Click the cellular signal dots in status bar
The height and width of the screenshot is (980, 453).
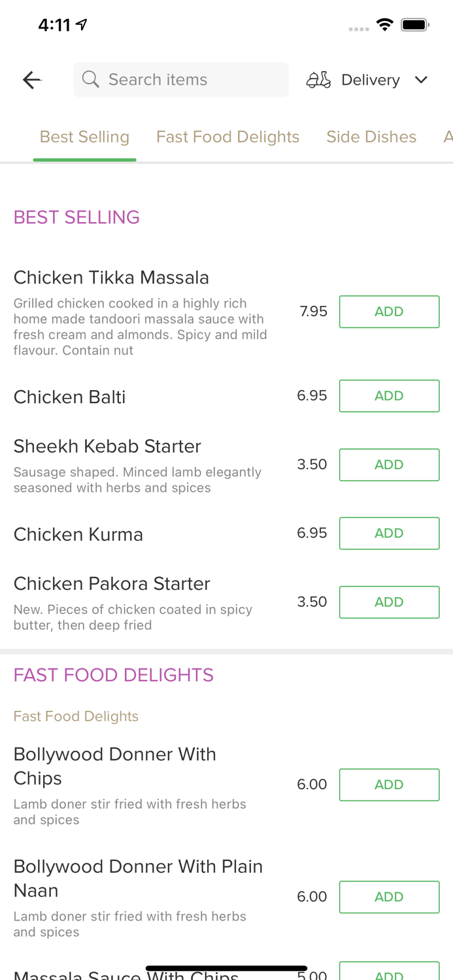click(x=358, y=27)
